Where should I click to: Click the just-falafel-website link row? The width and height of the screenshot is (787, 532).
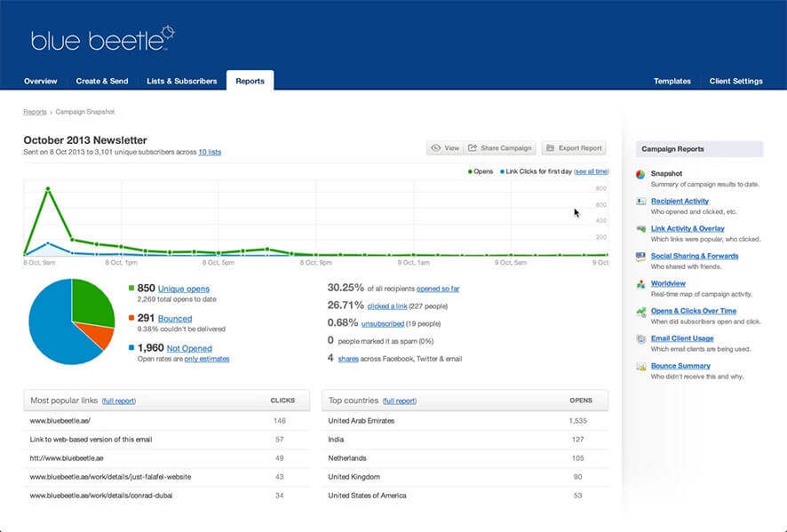(x=167, y=477)
